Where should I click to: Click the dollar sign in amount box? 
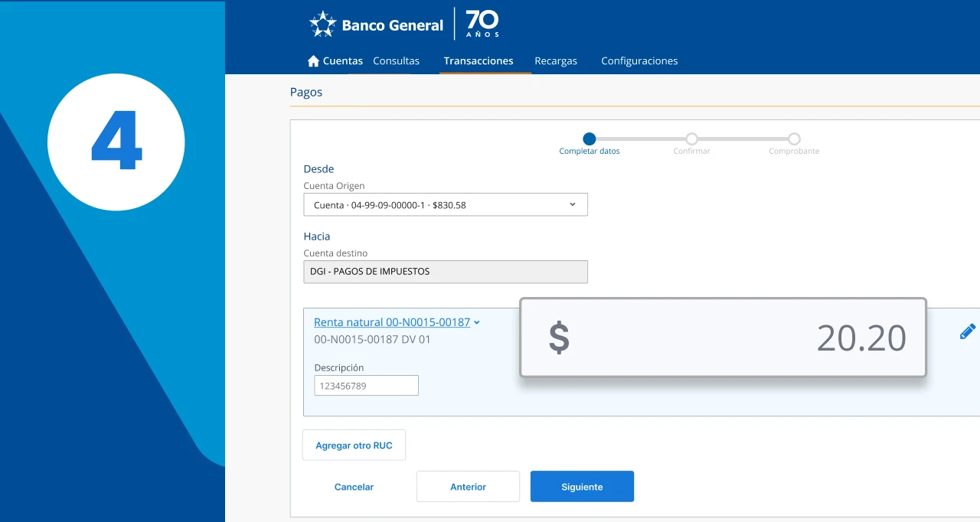pos(559,338)
